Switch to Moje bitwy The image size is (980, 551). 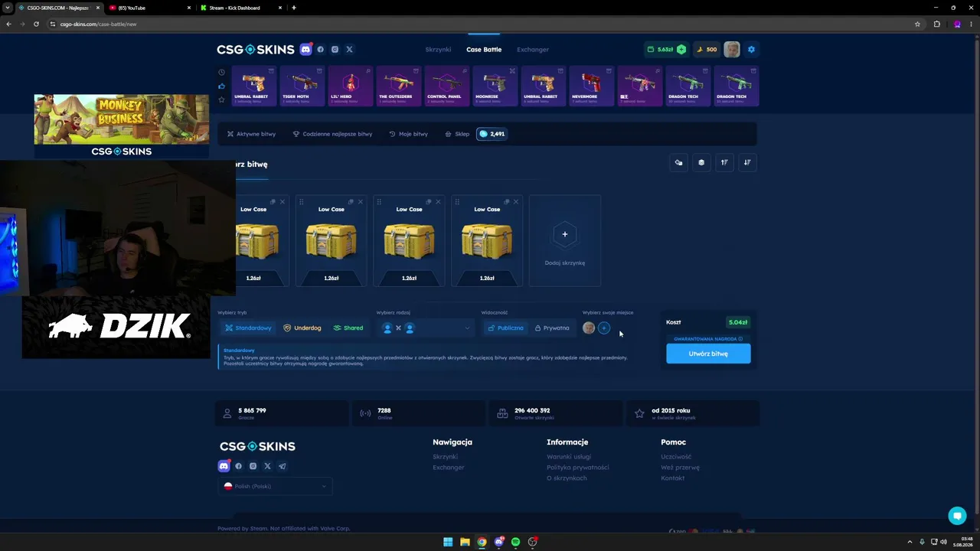tap(408, 134)
